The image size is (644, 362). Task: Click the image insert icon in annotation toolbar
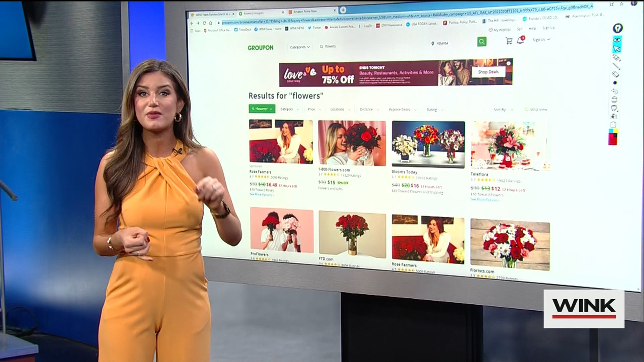pos(614,117)
